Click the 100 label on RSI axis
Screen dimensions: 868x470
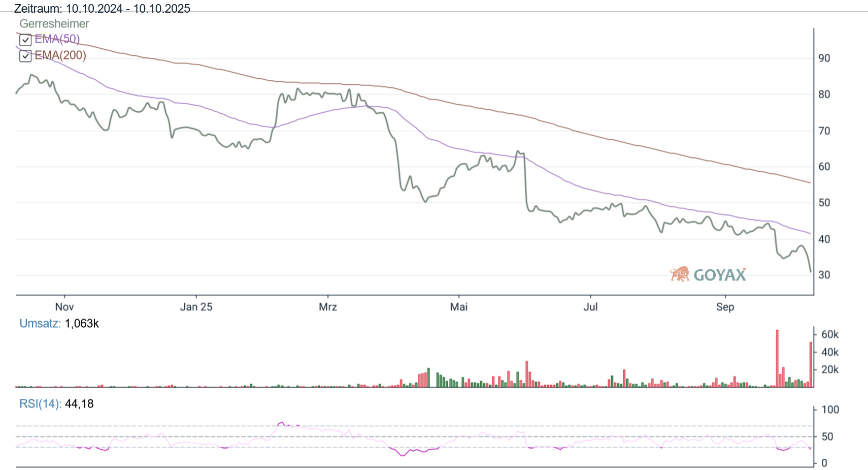[830, 410]
